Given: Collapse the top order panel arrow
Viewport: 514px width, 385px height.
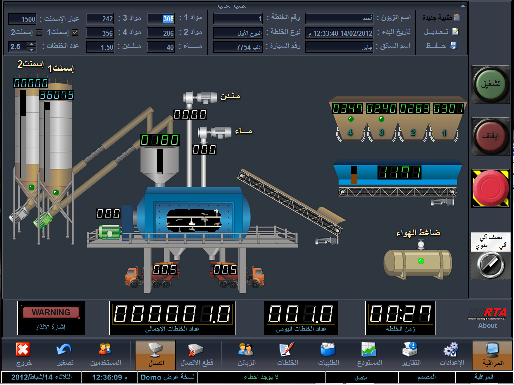Looking at the screenshot, I should coord(463,6).
